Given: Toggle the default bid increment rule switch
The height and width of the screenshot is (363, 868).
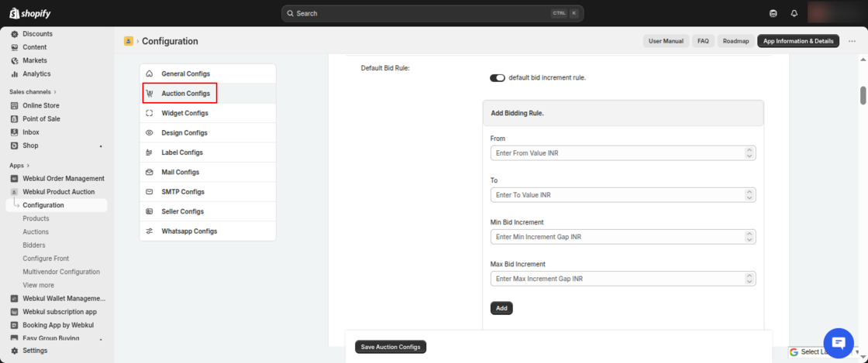Looking at the screenshot, I should pyautogui.click(x=497, y=78).
